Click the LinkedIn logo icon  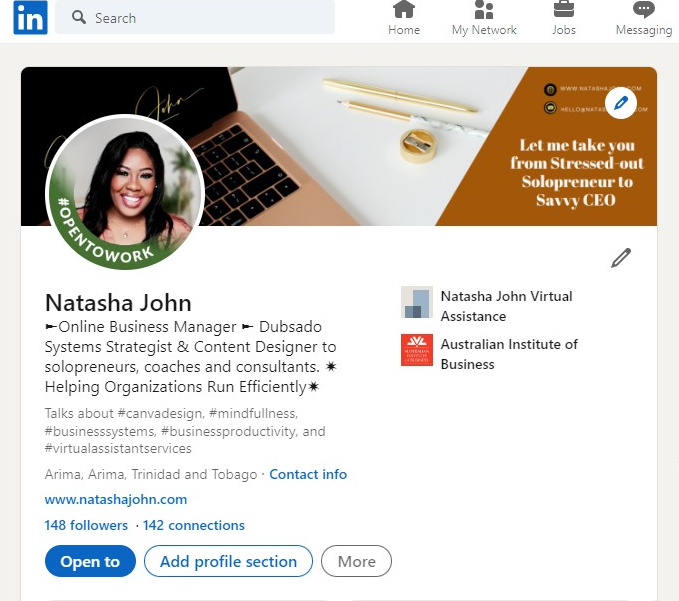(30, 17)
